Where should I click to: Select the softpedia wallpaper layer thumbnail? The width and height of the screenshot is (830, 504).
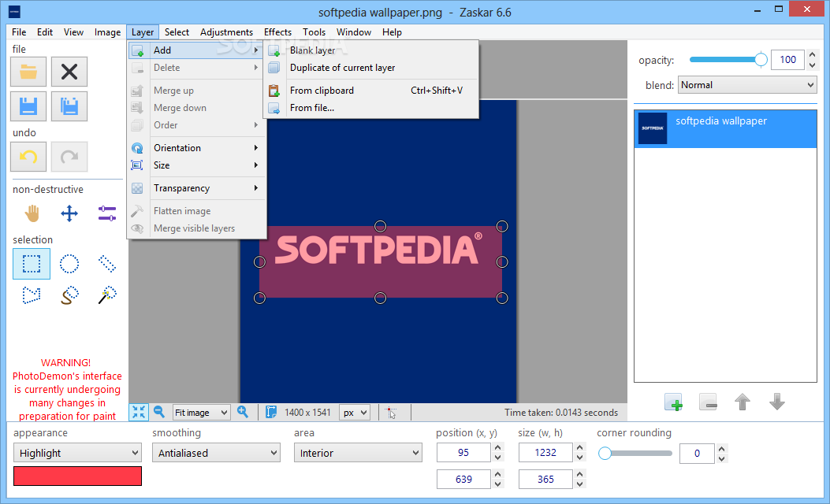(652, 128)
